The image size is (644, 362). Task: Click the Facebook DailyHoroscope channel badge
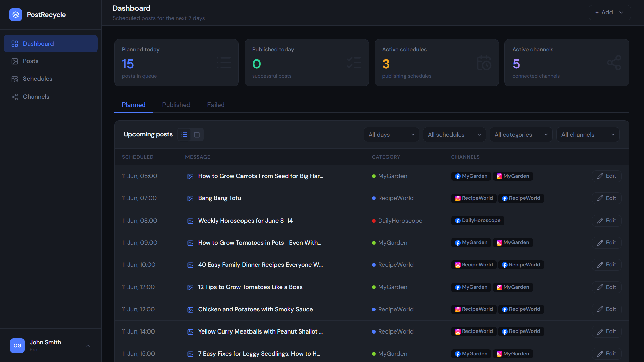(x=478, y=220)
